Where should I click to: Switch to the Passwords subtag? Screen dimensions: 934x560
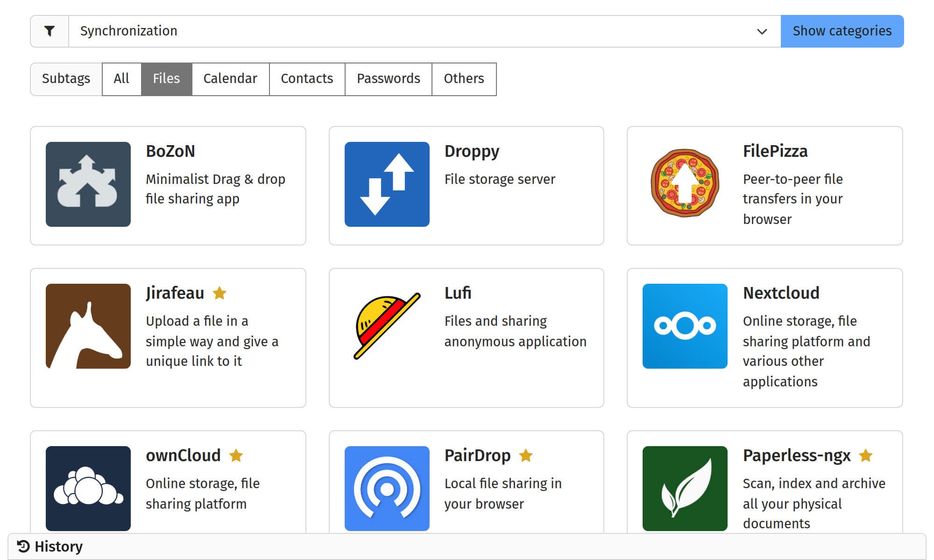(388, 79)
